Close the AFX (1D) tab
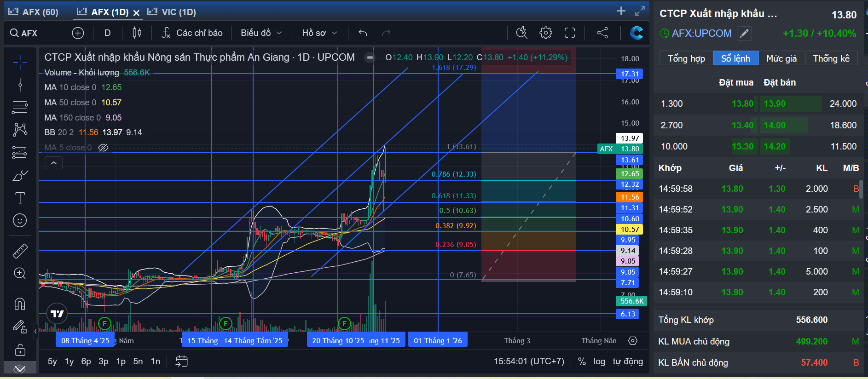Image resolution: width=868 pixels, height=379 pixels. (x=136, y=13)
